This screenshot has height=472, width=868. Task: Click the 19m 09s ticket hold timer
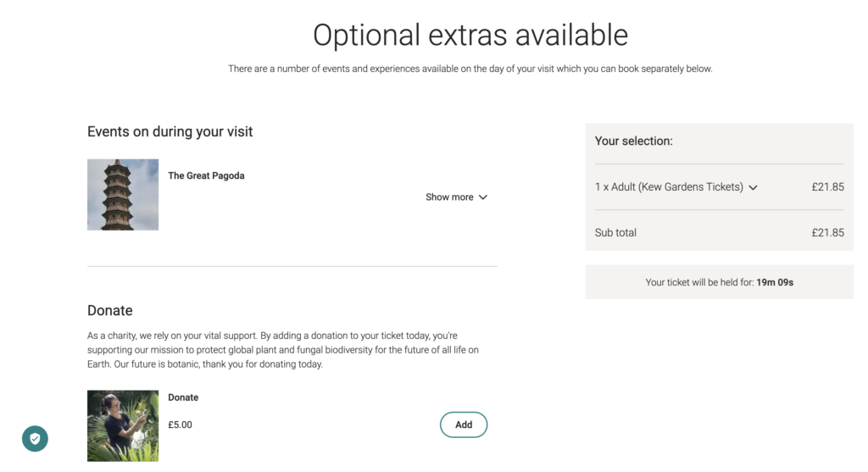click(775, 282)
